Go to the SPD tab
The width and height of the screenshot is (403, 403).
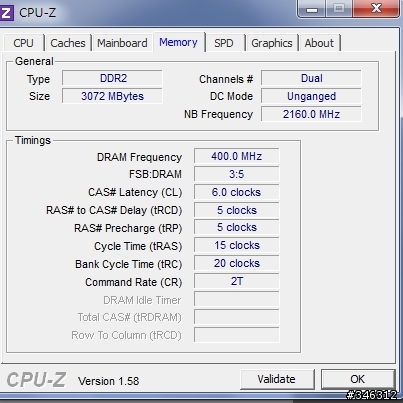tap(224, 43)
